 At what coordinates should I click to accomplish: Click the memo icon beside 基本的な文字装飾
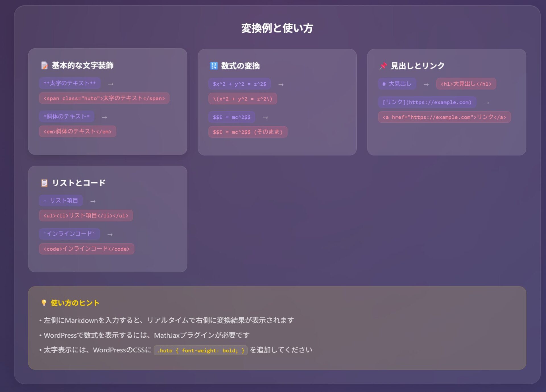click(x=44, y=65)
